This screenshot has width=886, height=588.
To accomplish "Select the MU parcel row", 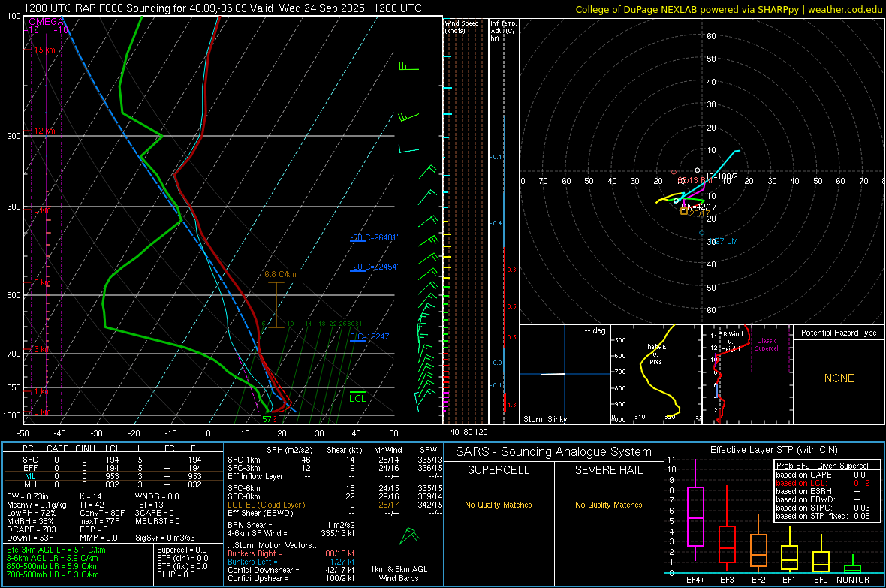I will [x=113, y=484].
